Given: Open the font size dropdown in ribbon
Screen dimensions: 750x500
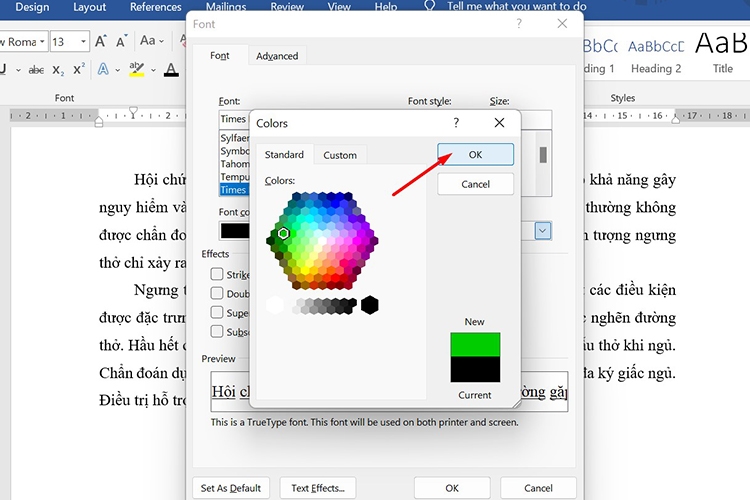Looking at the screenshot, I should click(x=84, y=42).
